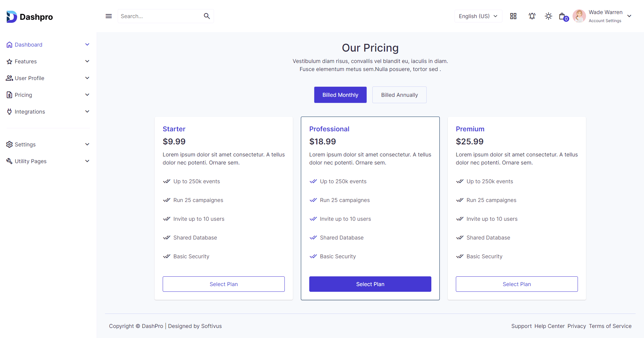Click the Settings gear icon in sidebar
This screenshot has height=338, width=644.
point(9,144)
